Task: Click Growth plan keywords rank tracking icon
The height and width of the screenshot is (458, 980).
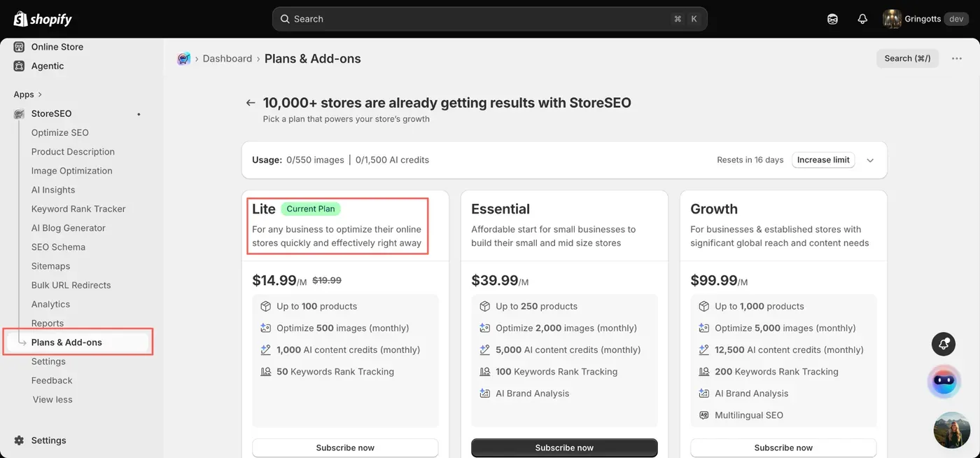Action: click(x=703, y=371)
